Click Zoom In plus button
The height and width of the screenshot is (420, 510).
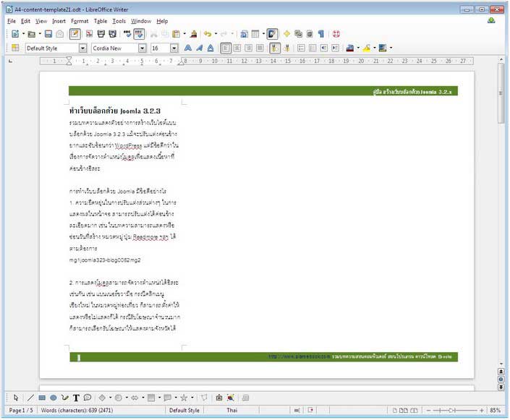[482, 411]
